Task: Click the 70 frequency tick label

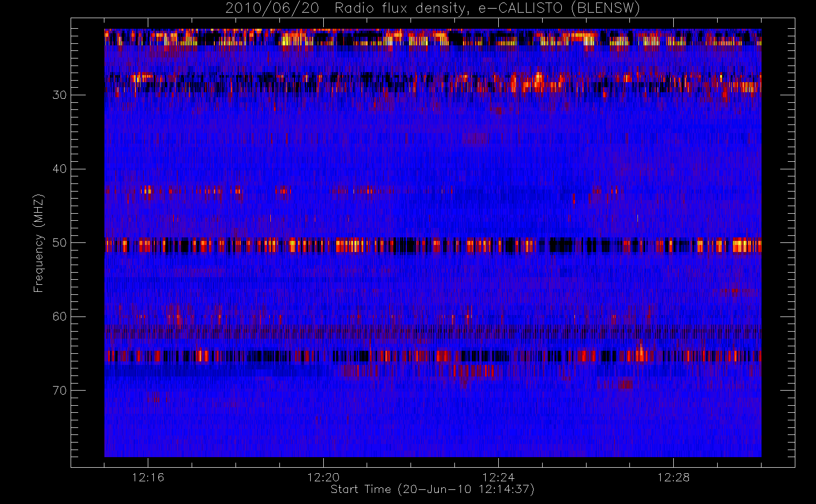Action: (x=60, y=391)
